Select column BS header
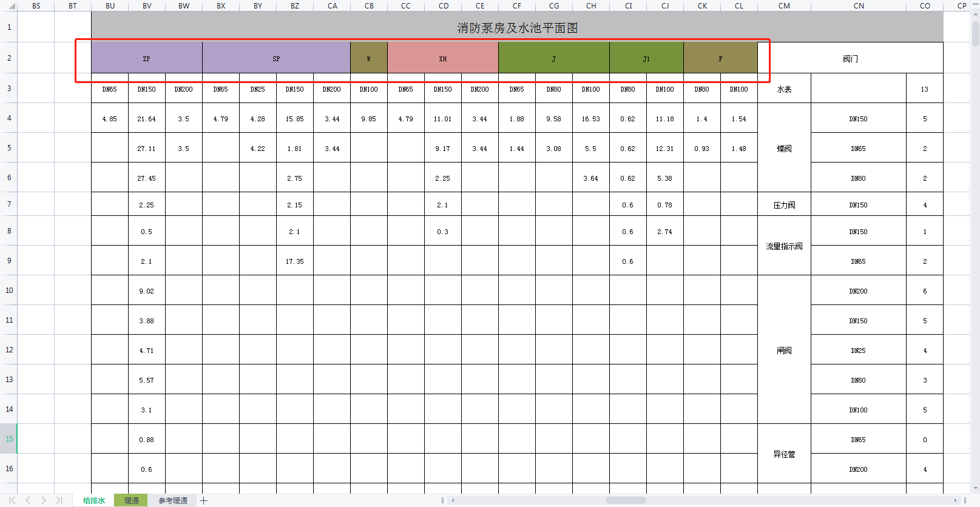The width and height of the screenshot is (980, 507). [36, 5]
